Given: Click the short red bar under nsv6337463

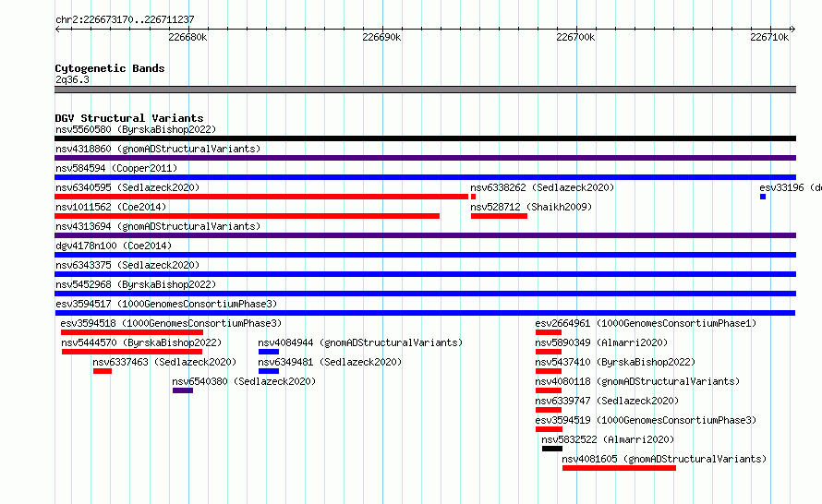Looking at the screenshot, I should tap(103, 371).
